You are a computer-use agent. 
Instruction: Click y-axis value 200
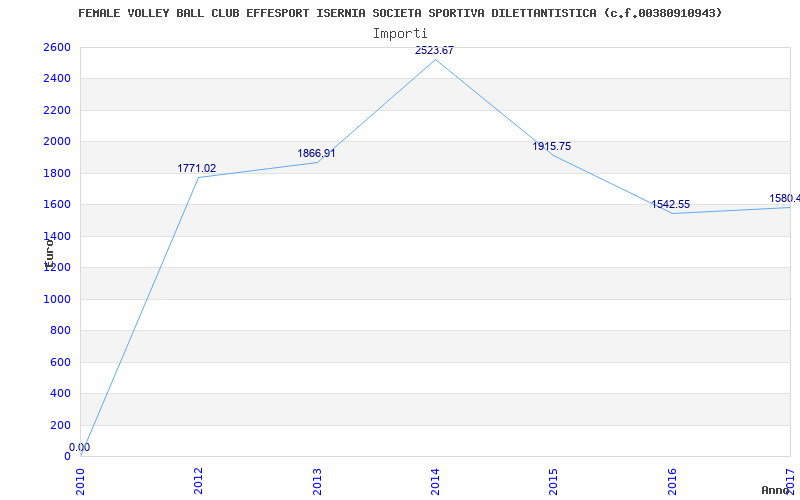(x=61, y=425)
